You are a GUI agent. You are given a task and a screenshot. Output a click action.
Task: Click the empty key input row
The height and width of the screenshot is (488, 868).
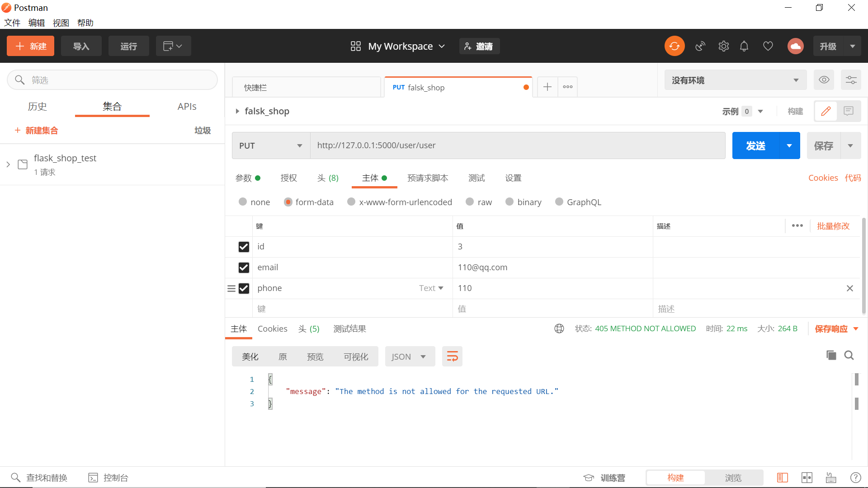click(x=353, y=309)
